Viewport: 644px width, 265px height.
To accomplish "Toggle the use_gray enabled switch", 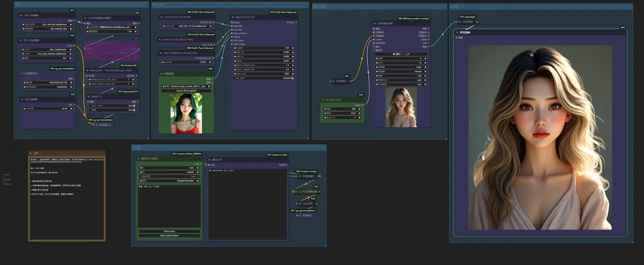I will pos(293,78).
